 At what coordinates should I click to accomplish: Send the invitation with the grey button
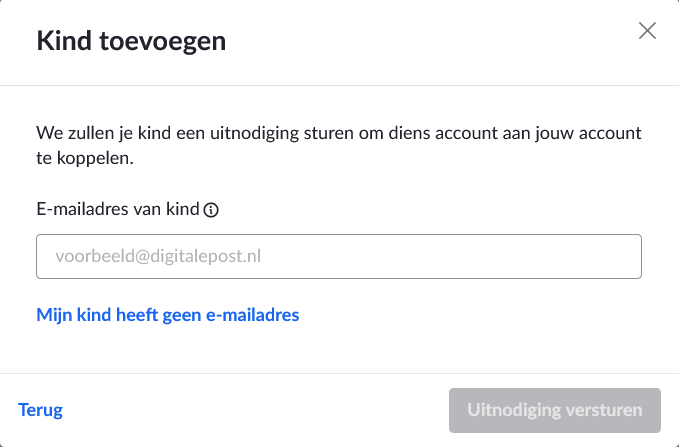point(555,410)
